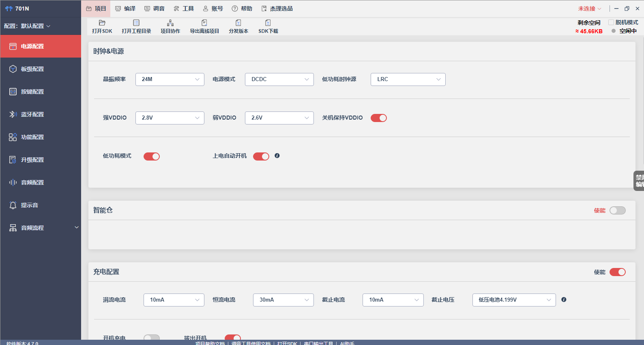Open the 涓流电流 10mA dropdown
Image resolution: width=644 pixels, height=345 pixels.
point(174,300)
